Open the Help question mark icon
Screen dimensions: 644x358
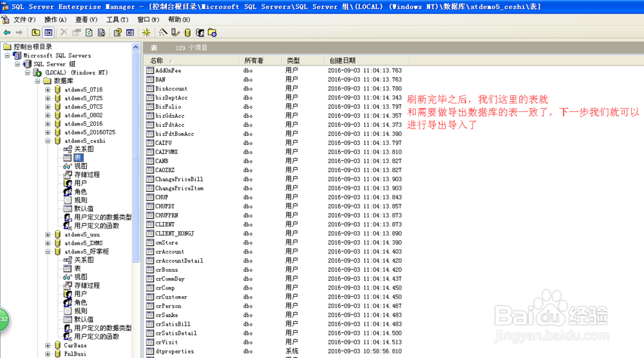[117, 32]
